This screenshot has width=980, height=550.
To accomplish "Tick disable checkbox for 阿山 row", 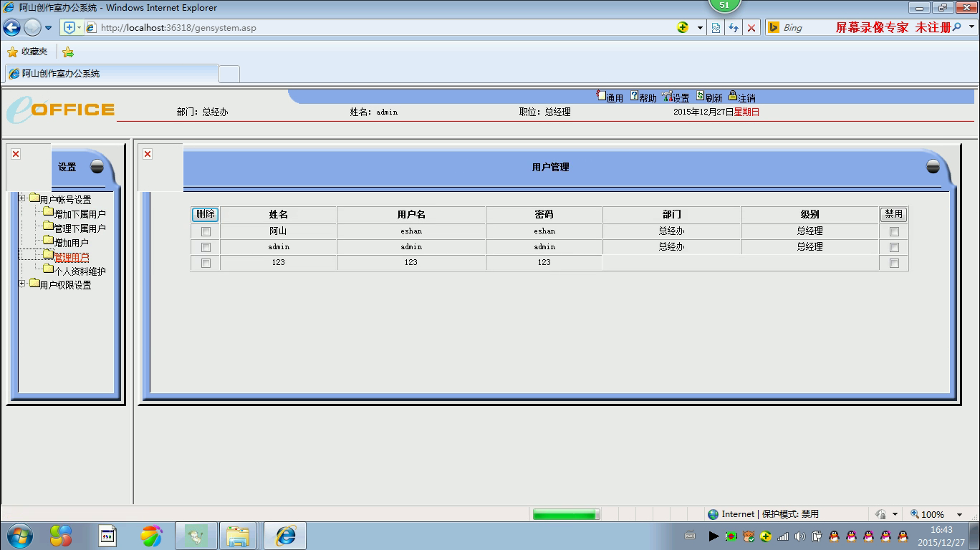I will tap(894, 231).
